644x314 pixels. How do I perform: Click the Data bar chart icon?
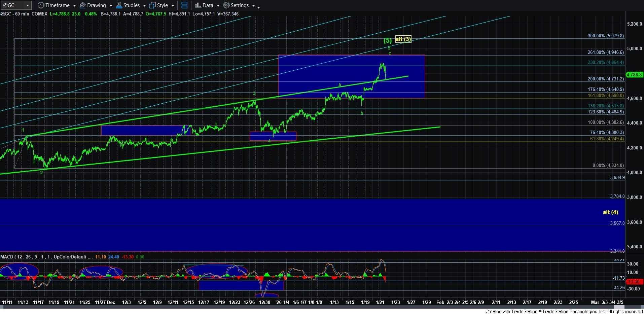pyautogui.click(x=198, y=5)
